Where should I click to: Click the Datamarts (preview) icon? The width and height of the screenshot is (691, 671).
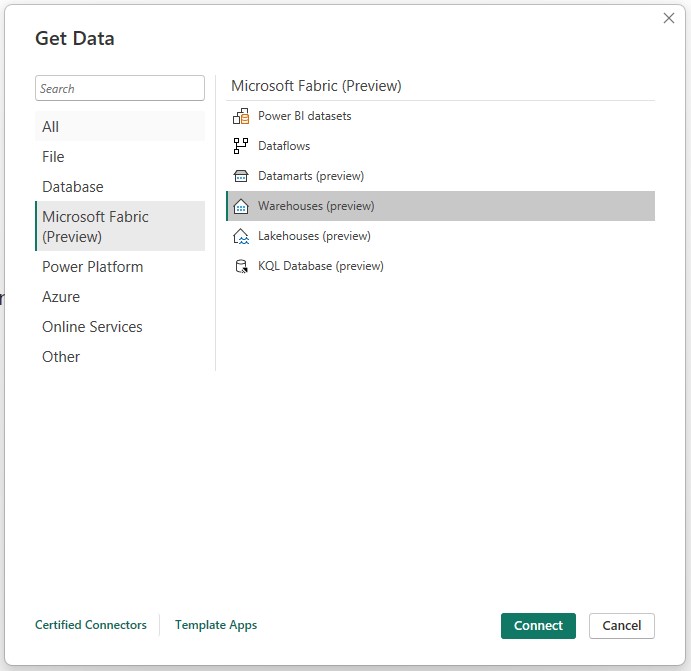(241, 176)
